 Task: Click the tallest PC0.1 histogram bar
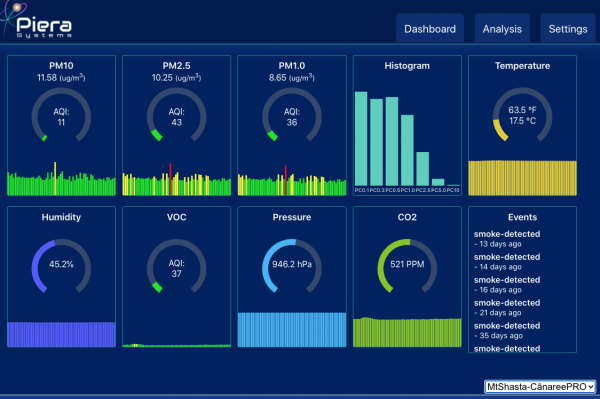[x=361, y=139]
